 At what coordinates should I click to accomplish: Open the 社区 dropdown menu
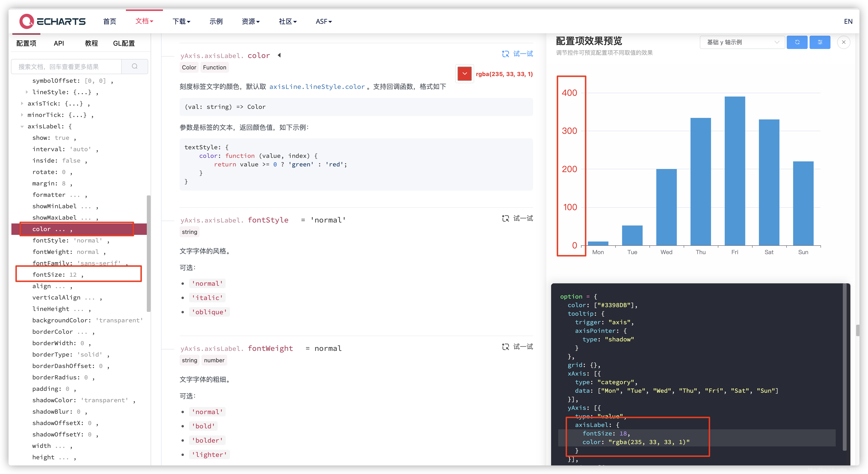click(x=288, y=22)
